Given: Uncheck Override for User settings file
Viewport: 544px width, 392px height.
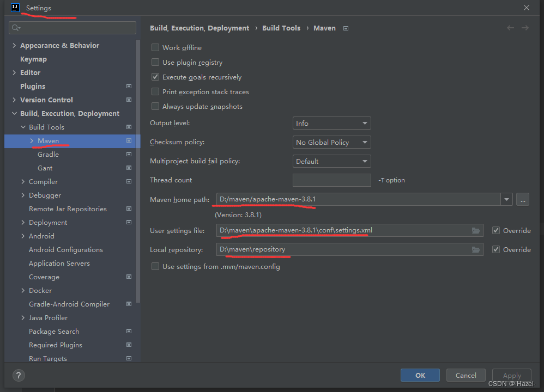Looking at the screenshot, I should [496, 230].
